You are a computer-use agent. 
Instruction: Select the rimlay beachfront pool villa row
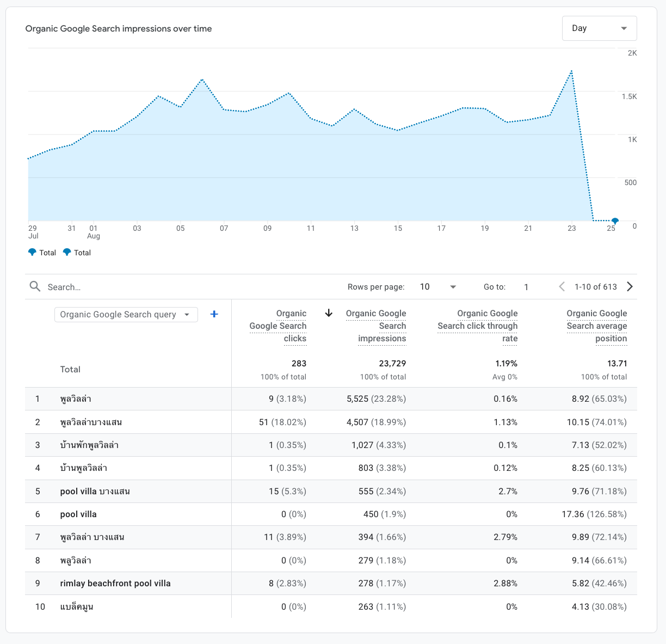pyautogui.click(x=115, y=583)
